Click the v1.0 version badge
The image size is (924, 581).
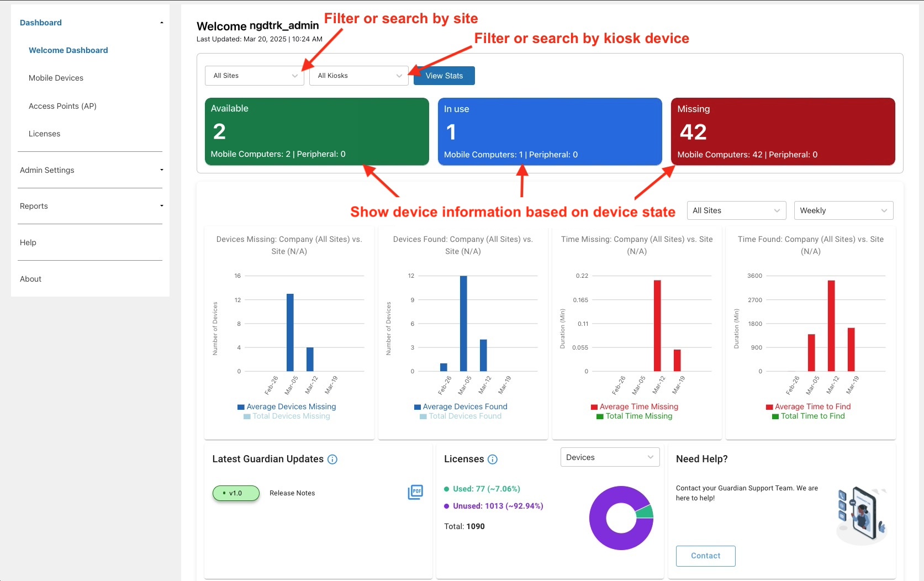tap(236, 493)
